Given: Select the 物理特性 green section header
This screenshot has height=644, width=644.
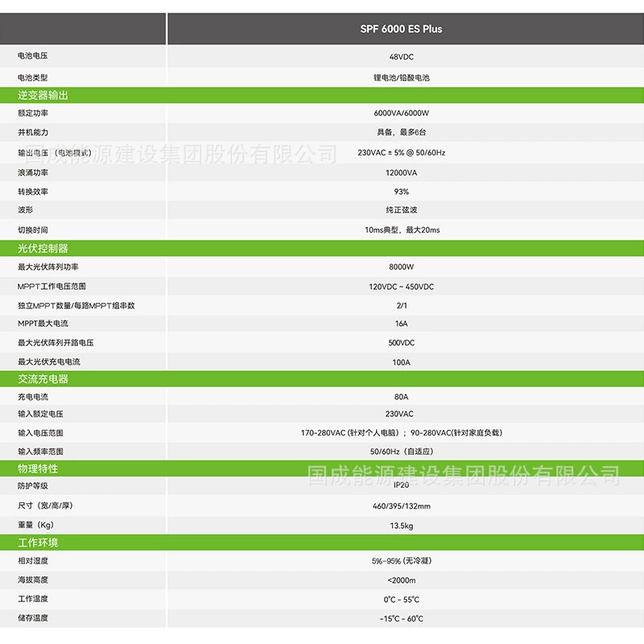Looking at the screenshot, I should pos(322,469).
